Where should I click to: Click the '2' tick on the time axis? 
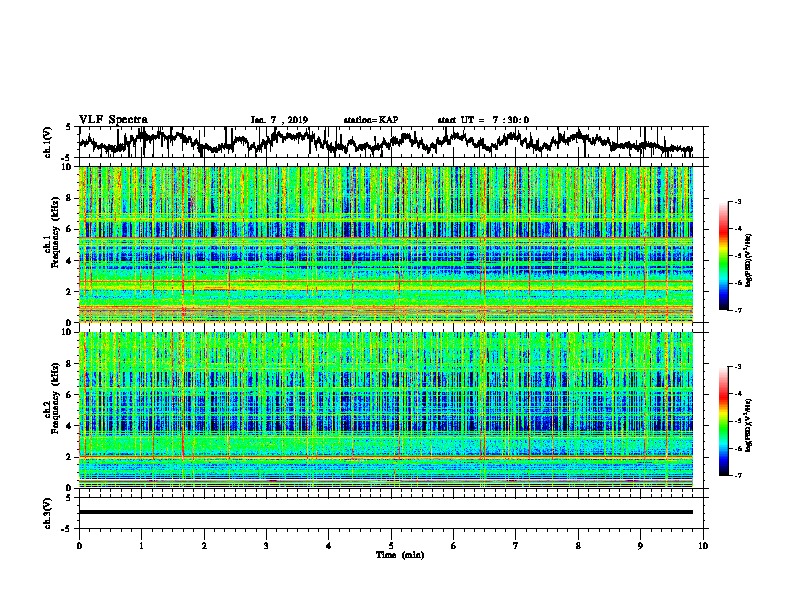click(204, 546)
